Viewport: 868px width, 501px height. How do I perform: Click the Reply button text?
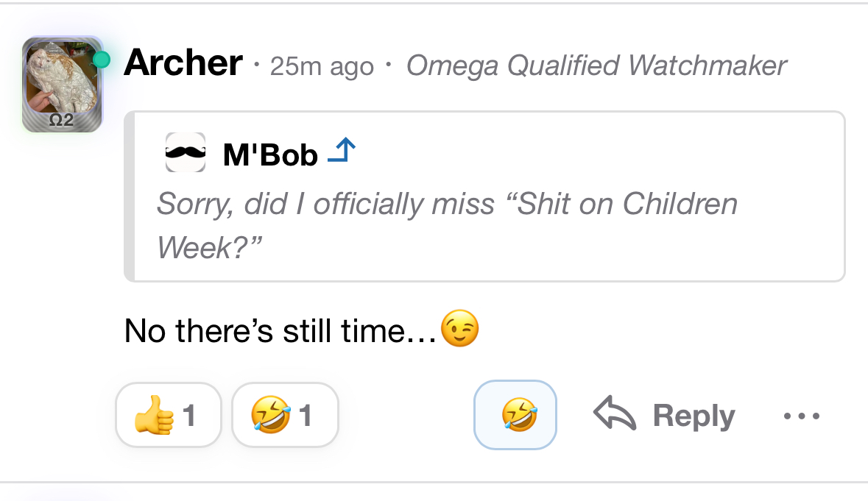click(694, 416)
